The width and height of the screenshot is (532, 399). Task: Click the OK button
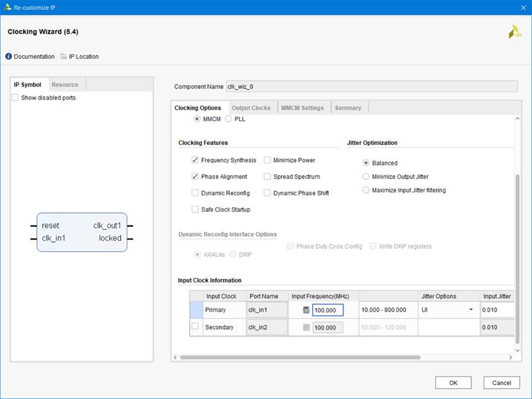(453, 383)
